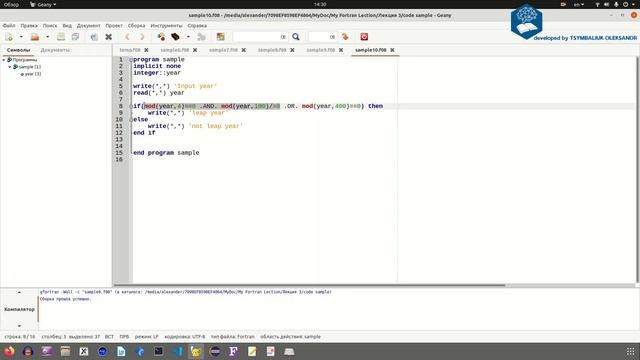Run the program with gears icon
The height and width of the screenshot is (360, 640).
[201, 37]
